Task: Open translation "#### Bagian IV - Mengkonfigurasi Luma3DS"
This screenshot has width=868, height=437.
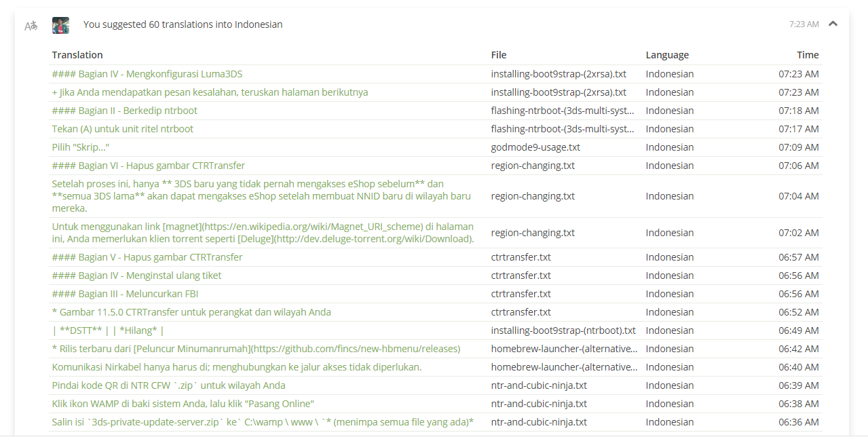Action: click(x=147, y=74)
